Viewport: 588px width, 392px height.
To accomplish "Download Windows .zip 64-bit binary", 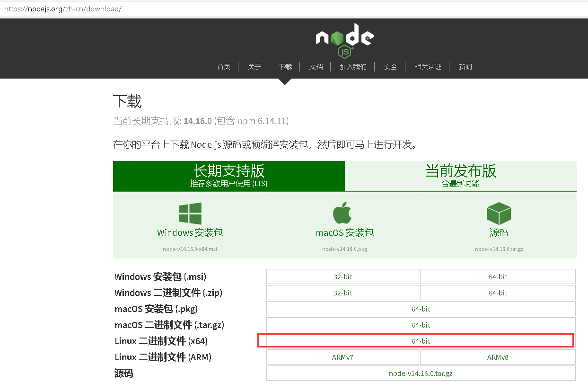I will click(498, 293).
